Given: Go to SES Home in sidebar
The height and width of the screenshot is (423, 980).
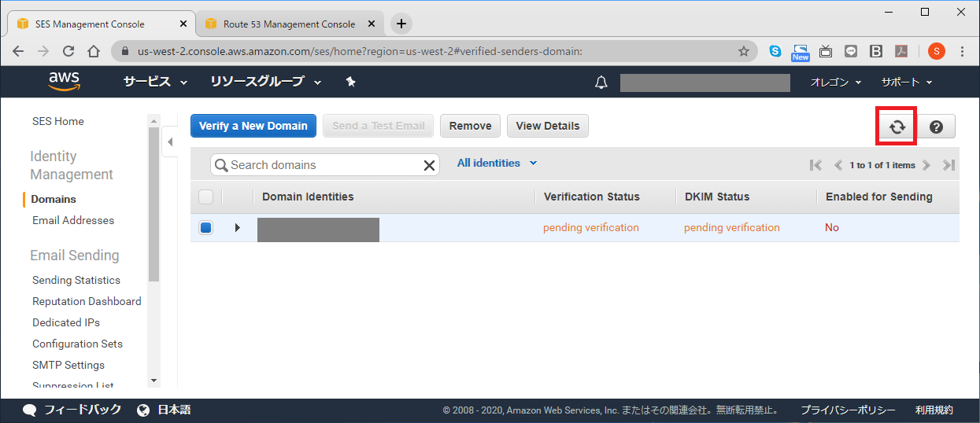Looking at the screenshot, I should click(58, 121).
